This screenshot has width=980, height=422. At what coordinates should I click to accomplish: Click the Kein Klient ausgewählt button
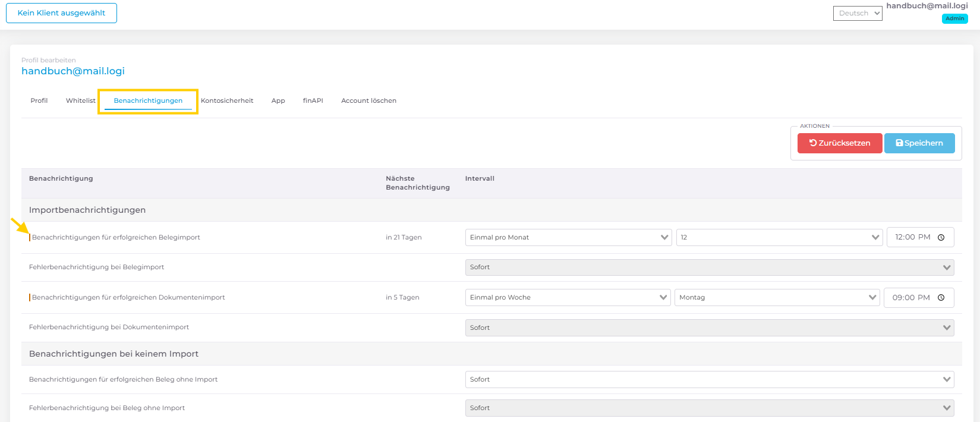coord(61,13)
